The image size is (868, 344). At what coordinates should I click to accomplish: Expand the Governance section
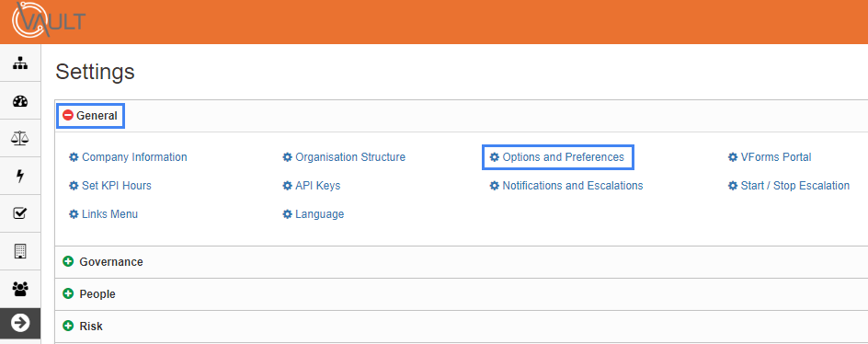(103, 261)
